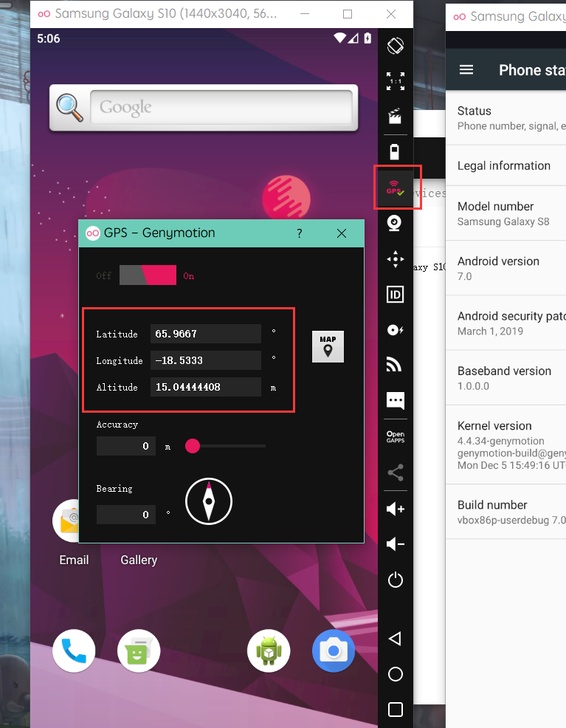Select Model number Samsung Galaxy S8 row
Image resolution: width=566 pixels, height=728 pixels.
point(505,213)
